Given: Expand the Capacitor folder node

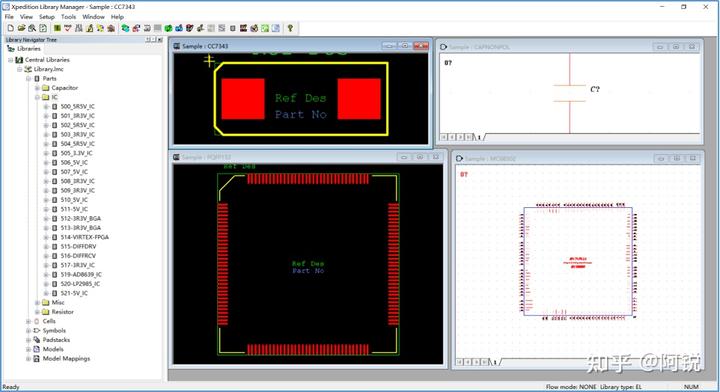Looking at the screenshot, I should click(37, 88).
